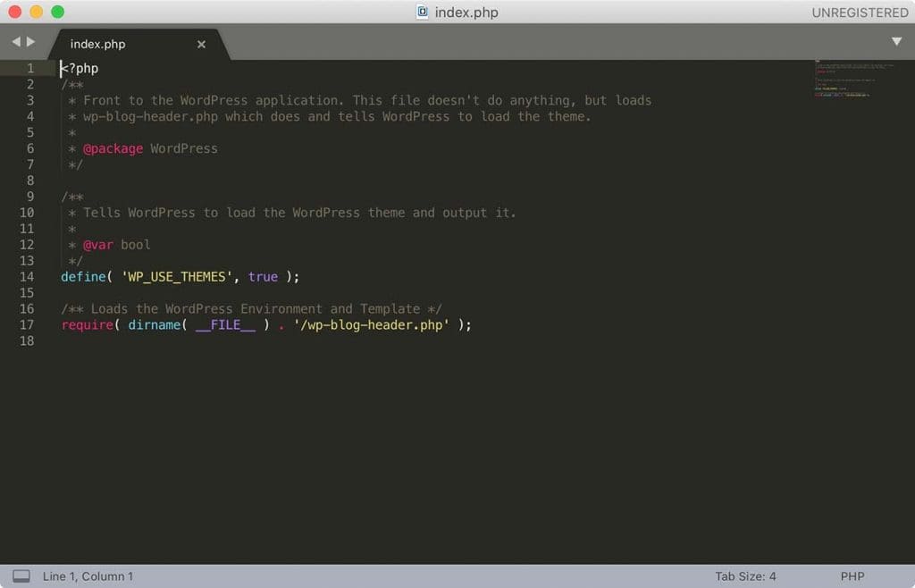Click the forward navigation arrow in tab bar

(31, 41)
